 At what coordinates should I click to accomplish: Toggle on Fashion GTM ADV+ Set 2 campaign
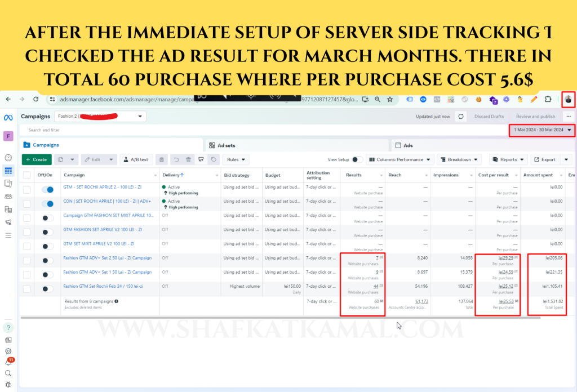(47, 260)
